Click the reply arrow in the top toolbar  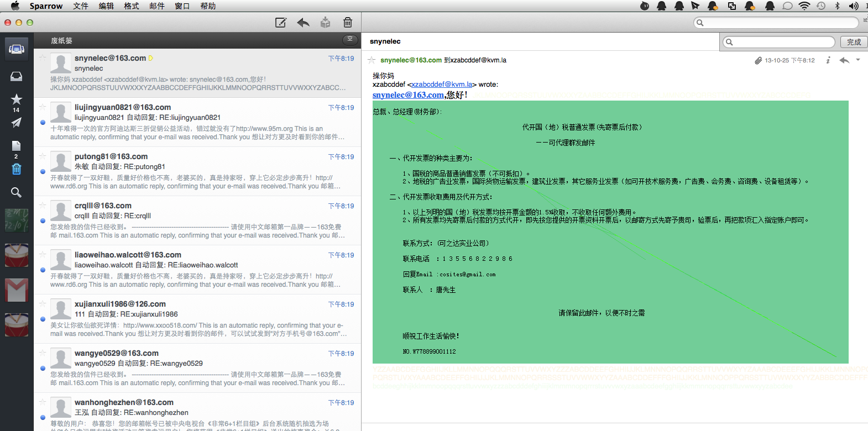click(x=303, y=23)
